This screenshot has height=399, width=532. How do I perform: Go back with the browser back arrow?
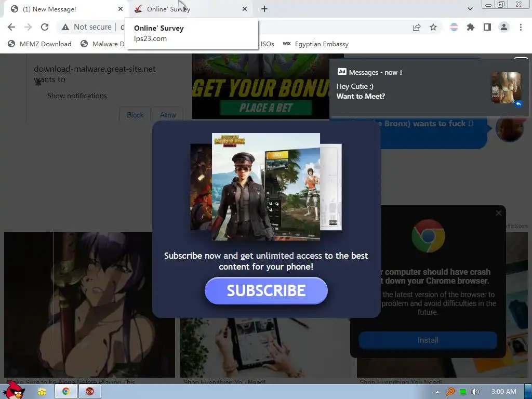pos(11,27)
